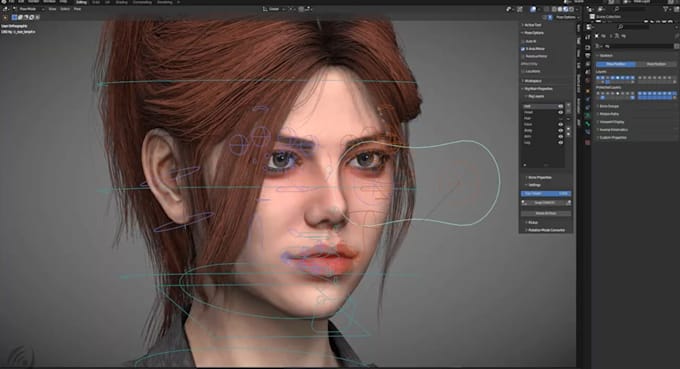Expand the Motion Paths panel
680x369 pixels.
[x=608, y=114]
